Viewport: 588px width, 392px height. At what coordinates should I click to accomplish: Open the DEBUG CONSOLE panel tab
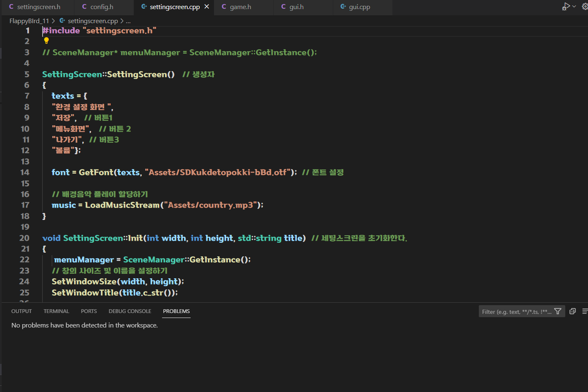tap(130, 311)
